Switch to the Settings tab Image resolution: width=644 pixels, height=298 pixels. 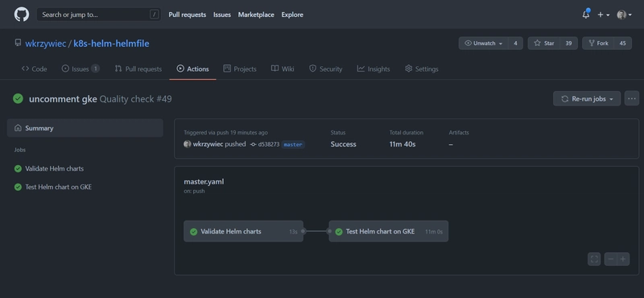coord(421,69)
